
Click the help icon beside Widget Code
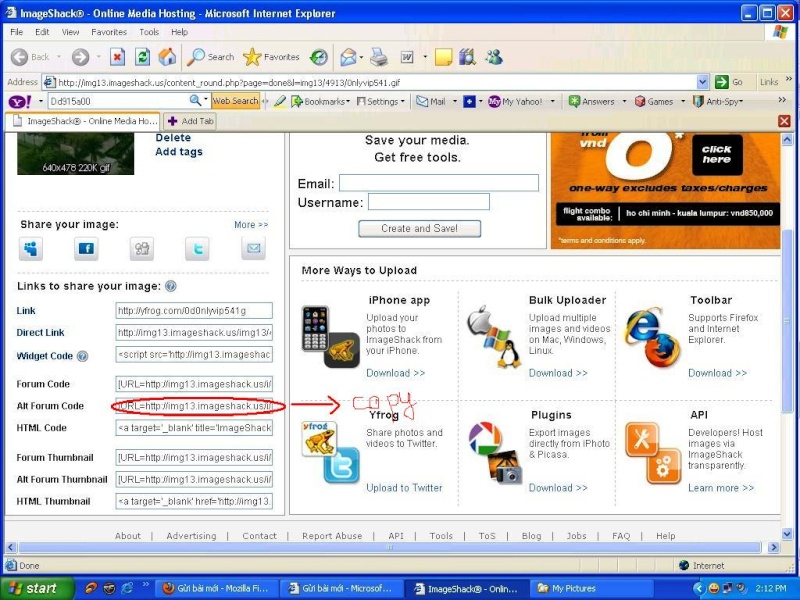82,356
